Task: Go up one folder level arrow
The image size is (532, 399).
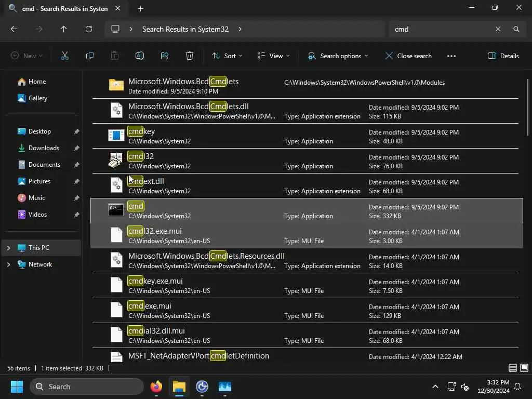Action: [x=63, y=29]
